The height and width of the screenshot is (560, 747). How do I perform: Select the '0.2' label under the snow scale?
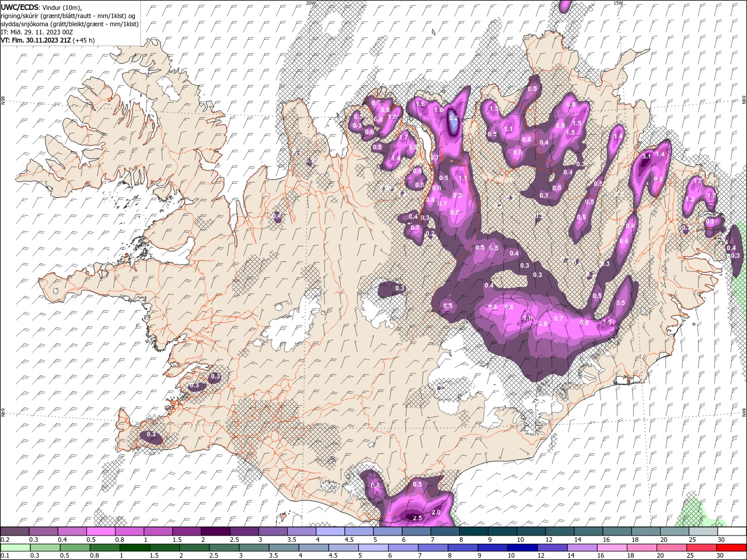point(5,540)
